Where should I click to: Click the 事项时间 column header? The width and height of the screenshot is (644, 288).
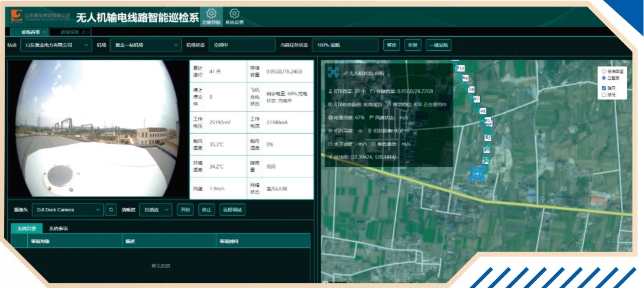263,242
